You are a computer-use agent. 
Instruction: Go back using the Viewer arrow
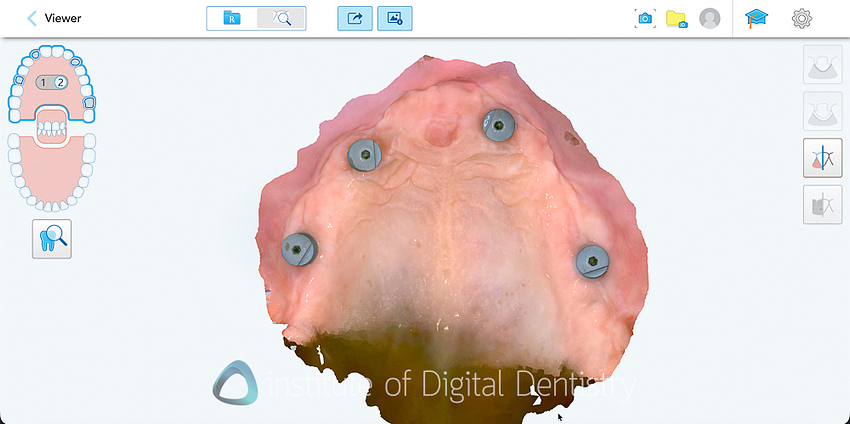(x=32, y=18)
